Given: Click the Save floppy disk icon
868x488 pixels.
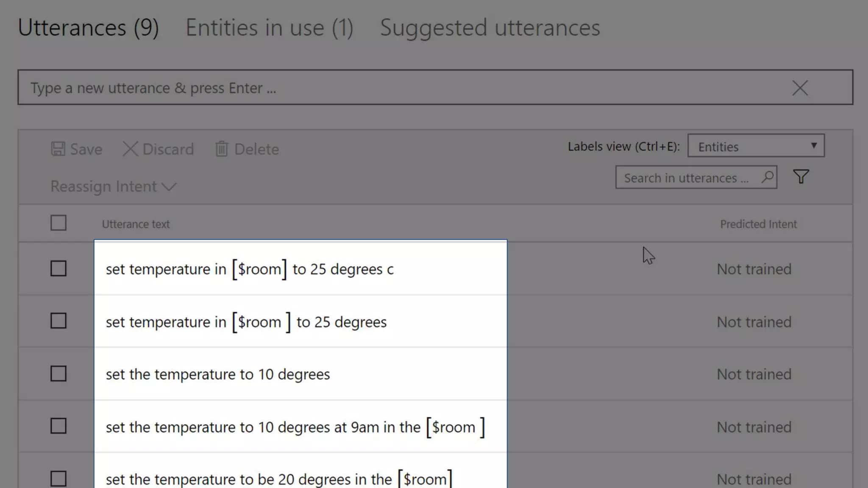Looking at the screenshot, I should pos(58,149).
